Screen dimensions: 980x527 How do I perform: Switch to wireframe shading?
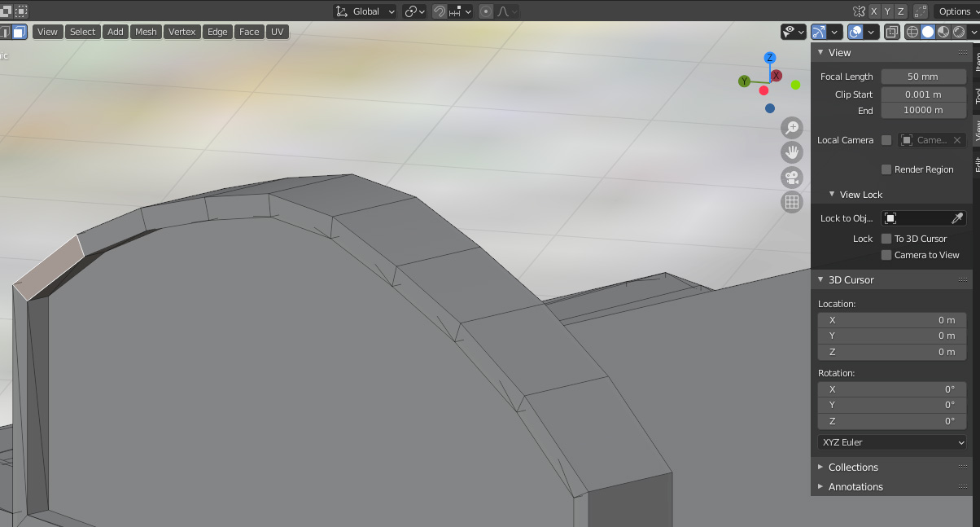coord(912,32)
